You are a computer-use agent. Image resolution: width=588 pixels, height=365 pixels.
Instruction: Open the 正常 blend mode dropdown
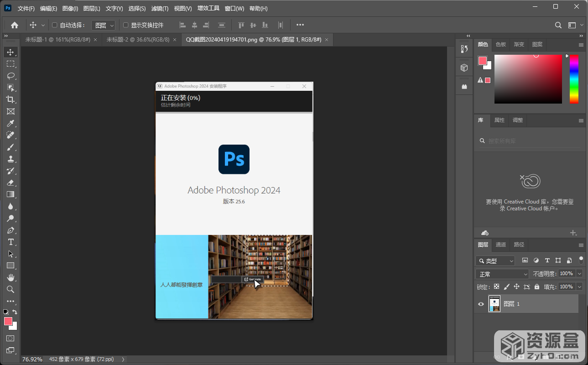coord(502,274)
